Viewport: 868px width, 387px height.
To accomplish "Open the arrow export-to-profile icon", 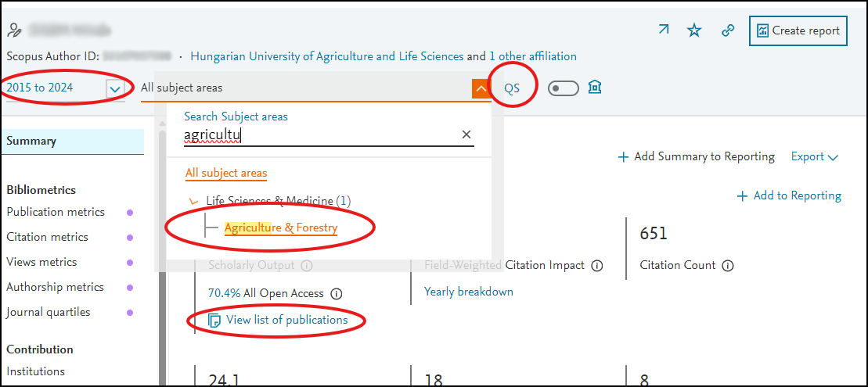I will pos(663,30).
